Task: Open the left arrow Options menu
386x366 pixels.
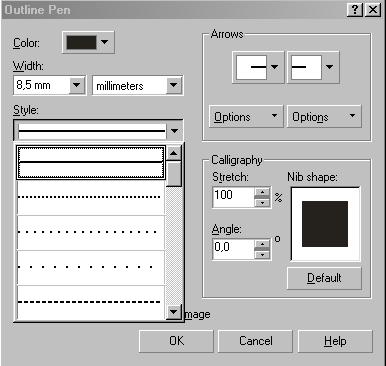Action: (246, 116)
